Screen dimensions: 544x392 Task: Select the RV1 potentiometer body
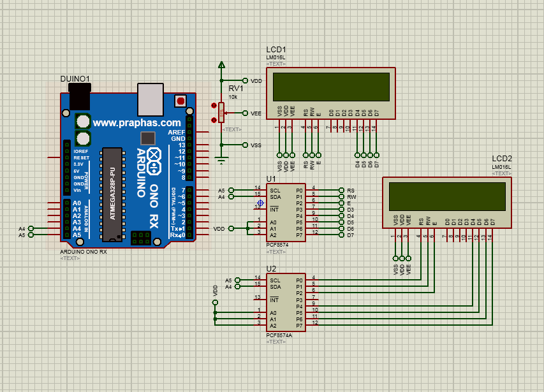pyautogui.click(x=221, y=113)
